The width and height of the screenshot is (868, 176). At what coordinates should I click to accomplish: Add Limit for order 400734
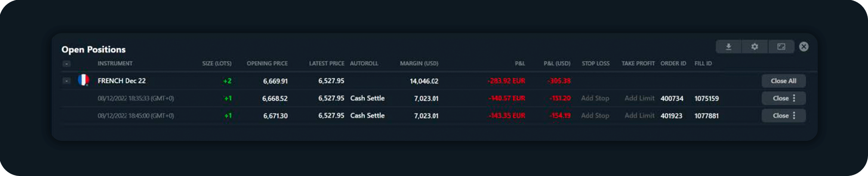click(639, 98)
